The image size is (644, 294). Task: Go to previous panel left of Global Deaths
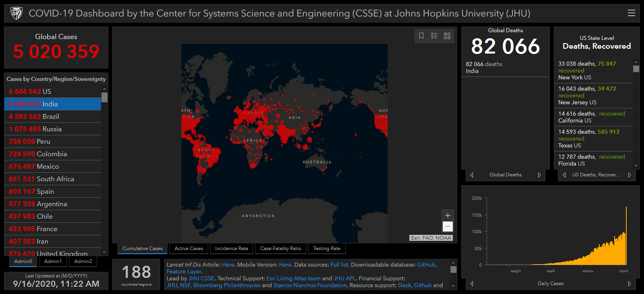click(472, 175)
